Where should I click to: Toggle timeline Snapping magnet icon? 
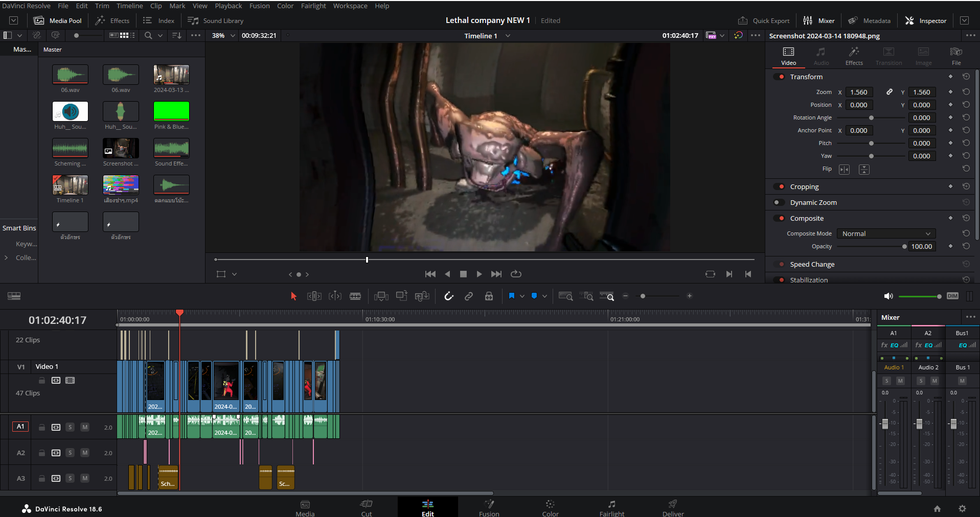(x=448, y=296)
